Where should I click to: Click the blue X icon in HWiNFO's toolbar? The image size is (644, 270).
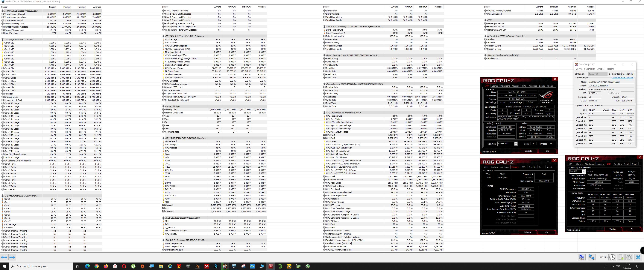pos(638,257)
